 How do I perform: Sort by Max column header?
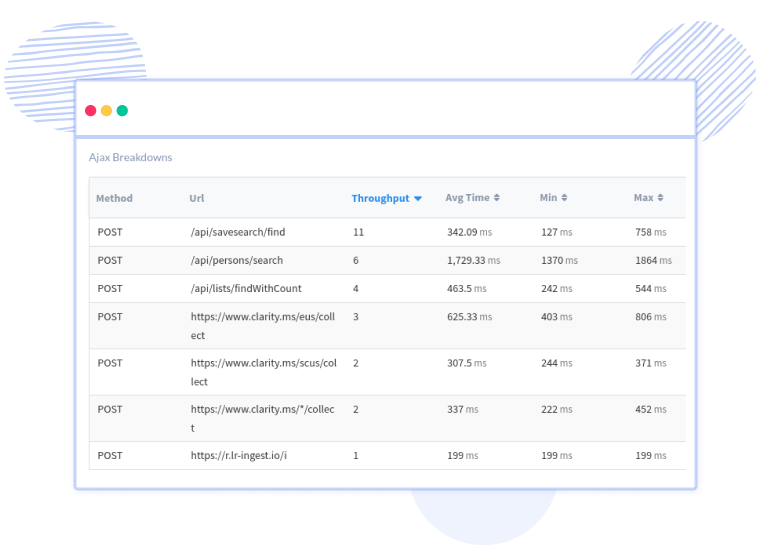point(643,198)
